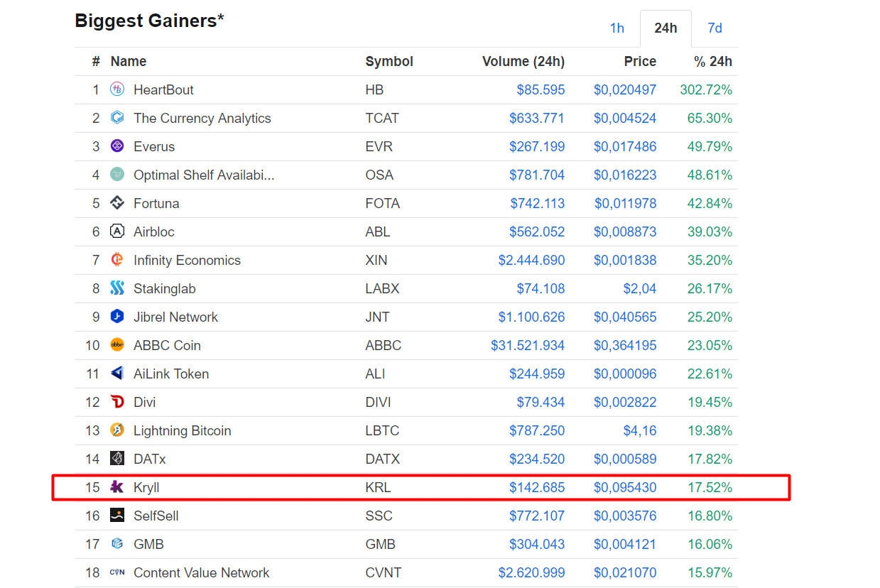Click Divi price $0,002822

[x=625, y=403]
